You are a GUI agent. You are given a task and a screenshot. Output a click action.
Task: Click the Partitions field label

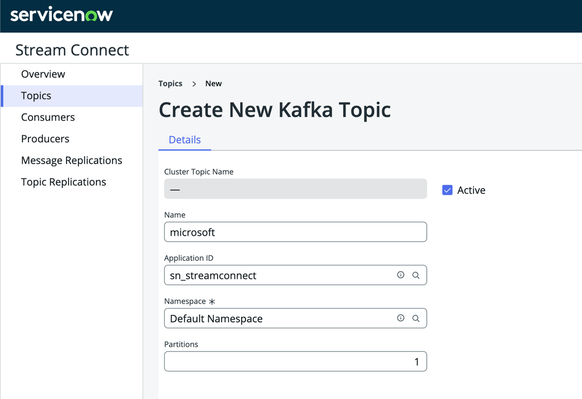pos(181,344)
